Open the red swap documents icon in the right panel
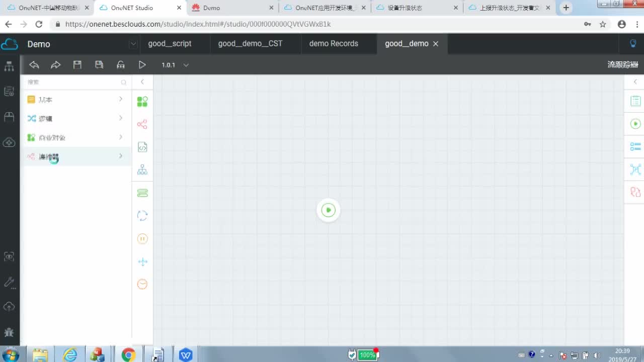This screenshot has height=362, width=644. click(x=635, y=192)
